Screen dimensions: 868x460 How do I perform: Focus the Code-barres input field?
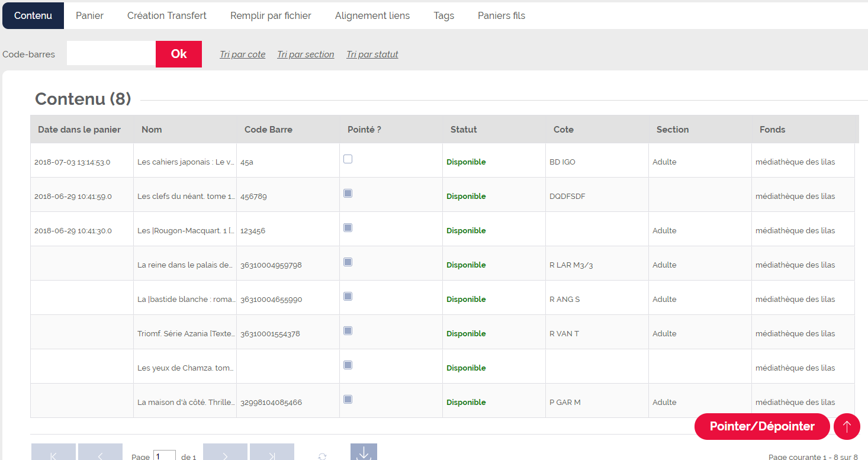[111, 54]
